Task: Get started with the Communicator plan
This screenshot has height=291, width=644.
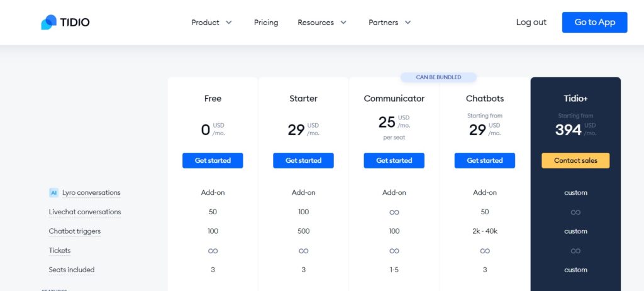Action: coord(394,160)
